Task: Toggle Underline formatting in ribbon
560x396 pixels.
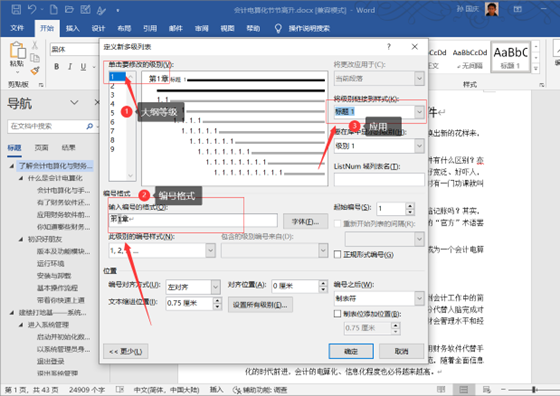Action: [83, 66]
